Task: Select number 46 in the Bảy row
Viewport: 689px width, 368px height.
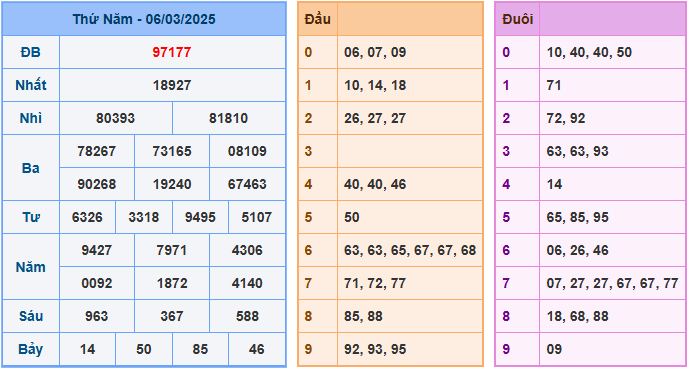Action: [x=257, y=349]
